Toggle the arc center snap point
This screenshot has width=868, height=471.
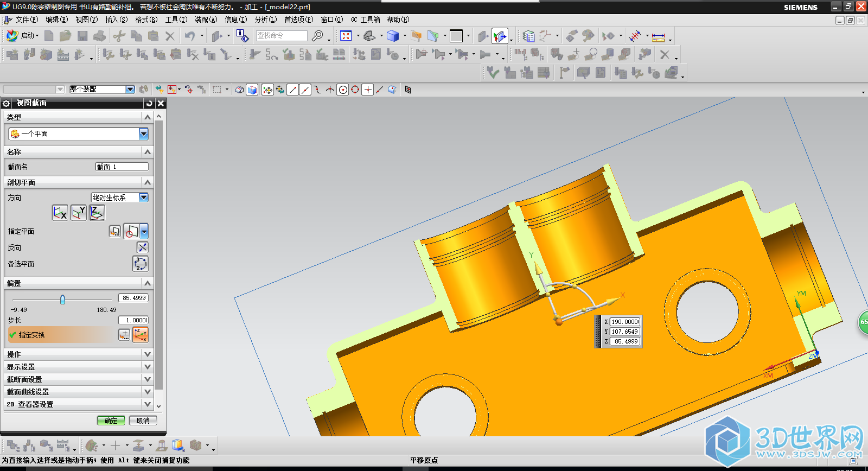click(x=343, y=90)
